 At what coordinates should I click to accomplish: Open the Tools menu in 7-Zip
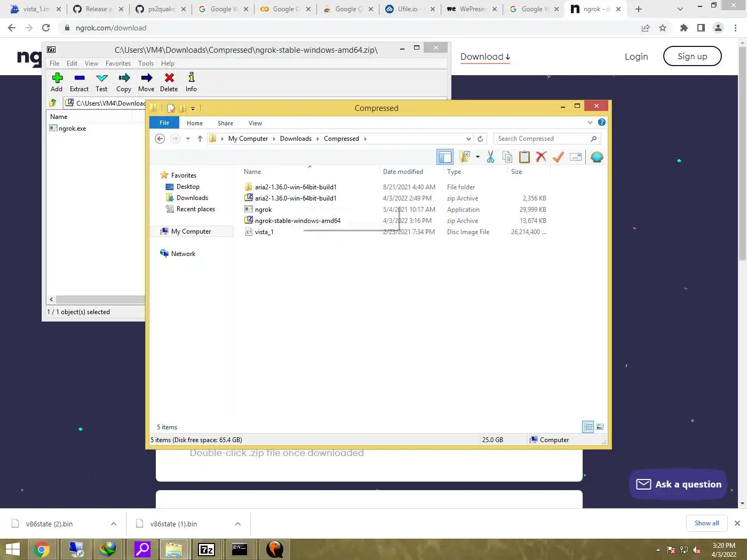tap(146, 63)
